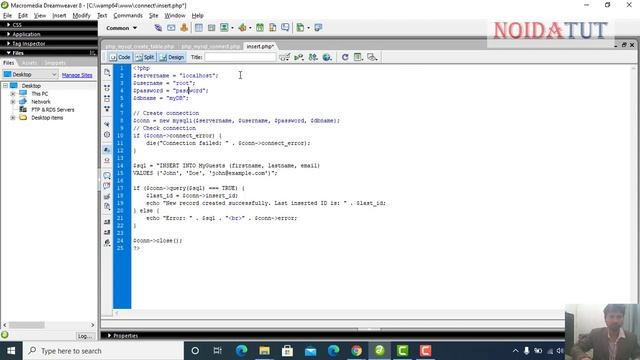Switch to Split view

(x=145, y=57)
